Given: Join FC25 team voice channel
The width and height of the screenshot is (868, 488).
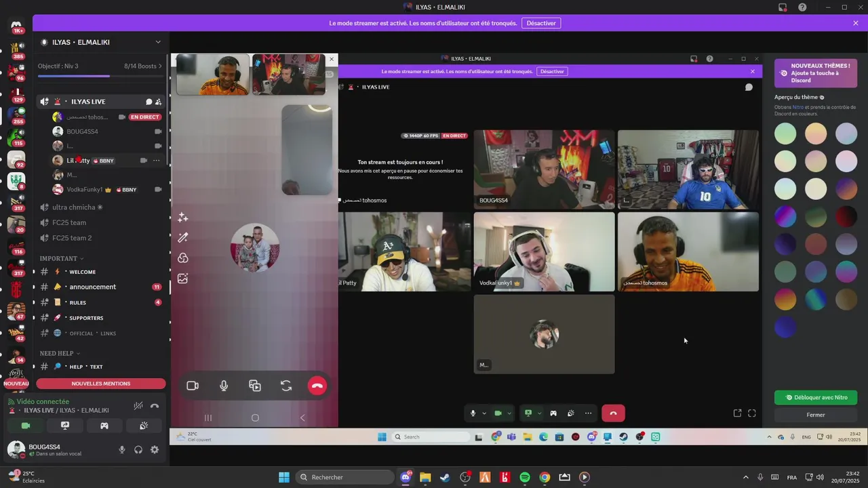Looking at the screenshot, I should coord(100,222).
